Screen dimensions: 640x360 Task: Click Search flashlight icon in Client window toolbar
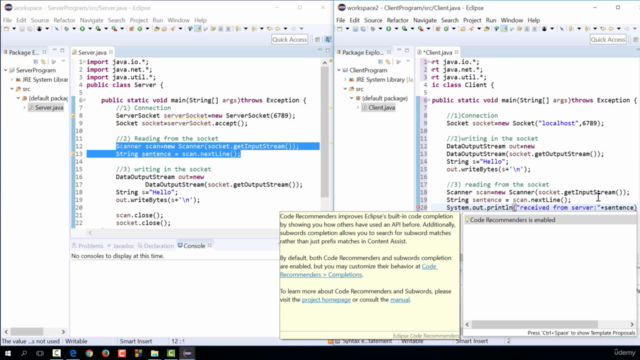tap(471, 29)
